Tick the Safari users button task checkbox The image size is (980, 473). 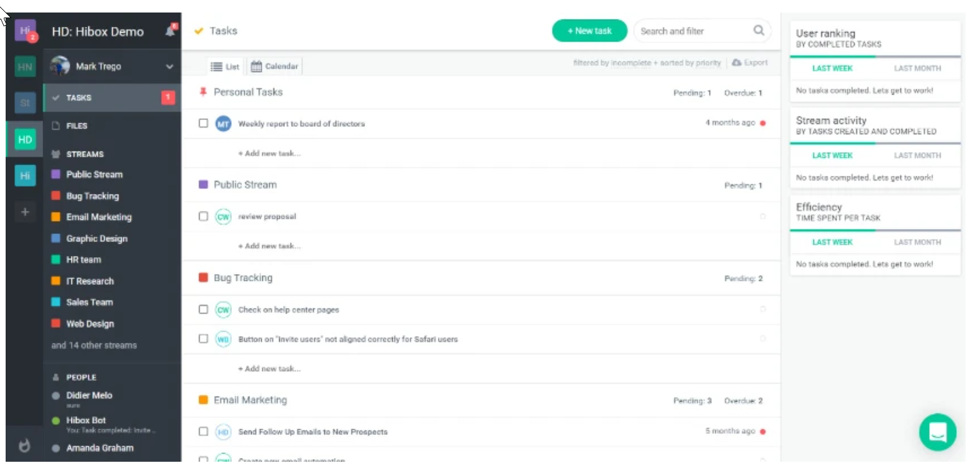click(x=203, y=338)
